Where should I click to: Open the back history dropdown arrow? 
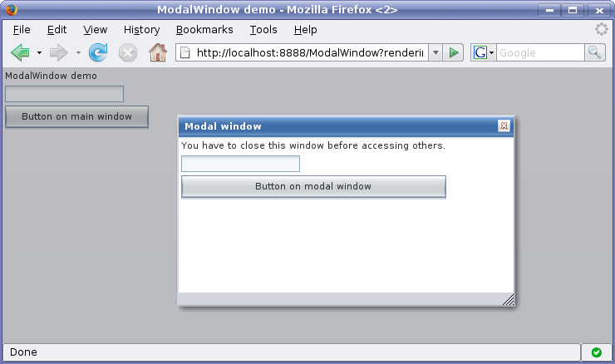39,53
